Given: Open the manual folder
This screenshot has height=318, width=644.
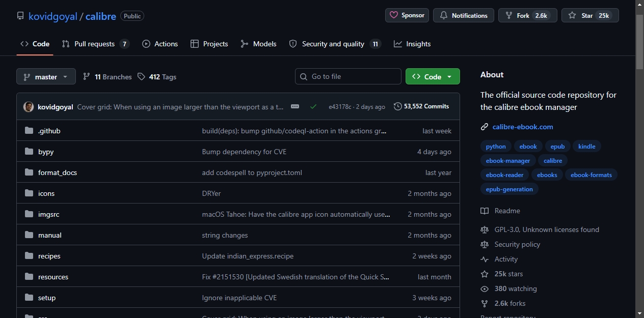Looking at the screenshot, I should pos(50,235).
